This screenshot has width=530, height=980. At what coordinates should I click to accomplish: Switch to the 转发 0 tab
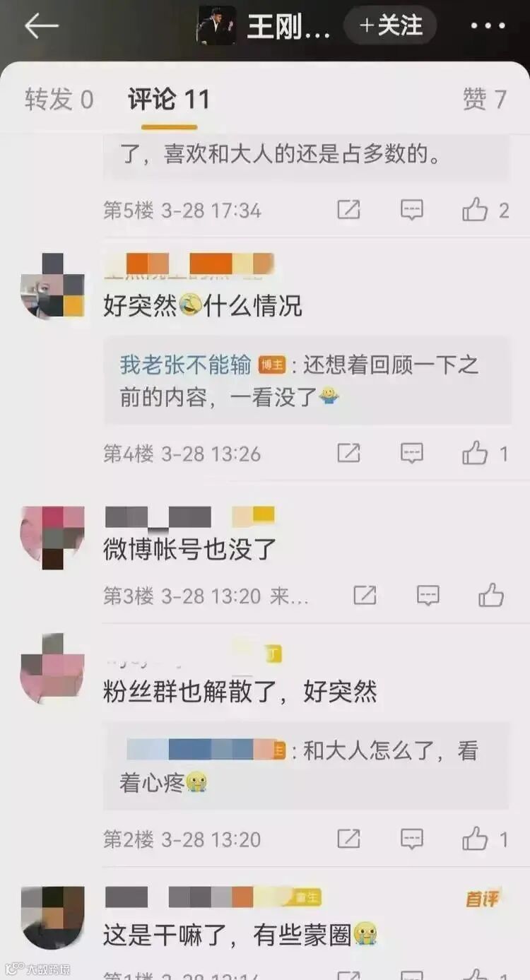(x=59, y=99)
